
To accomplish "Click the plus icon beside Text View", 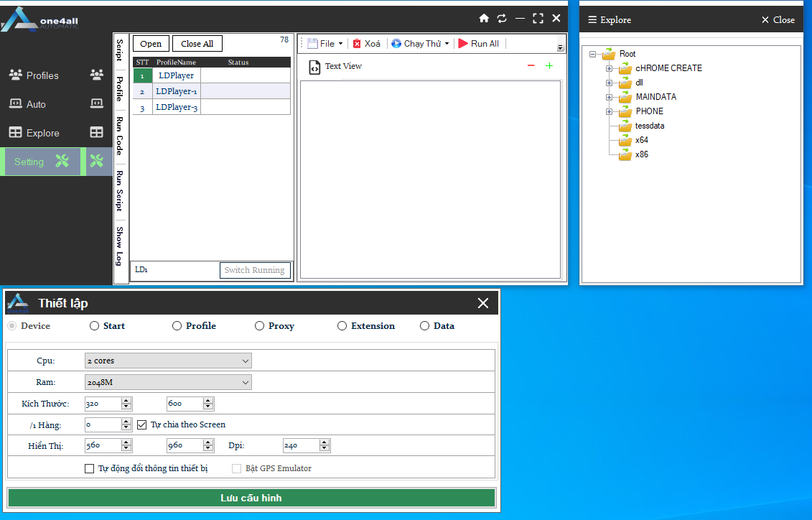I will [549, 66].
